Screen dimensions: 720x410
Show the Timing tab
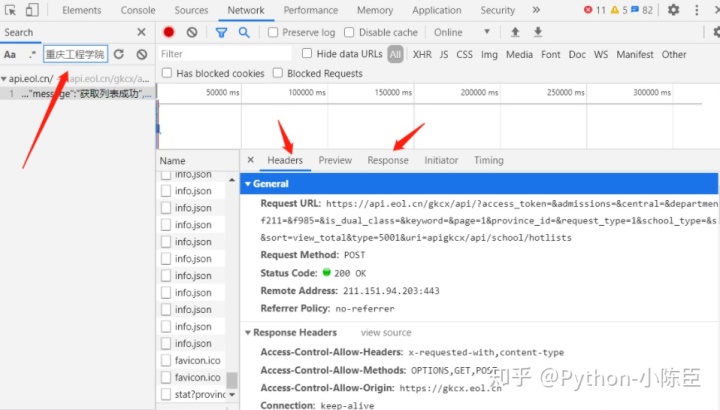489,160
